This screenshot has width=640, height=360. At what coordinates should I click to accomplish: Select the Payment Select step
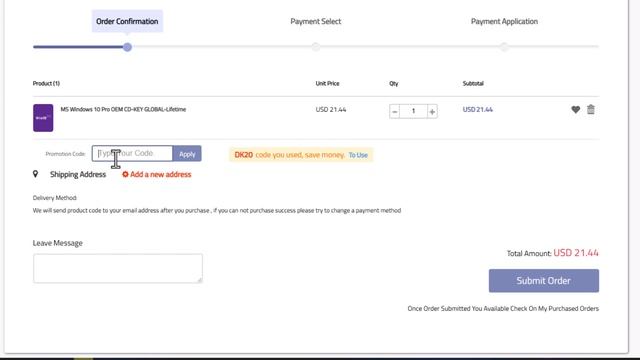(316, 21)
